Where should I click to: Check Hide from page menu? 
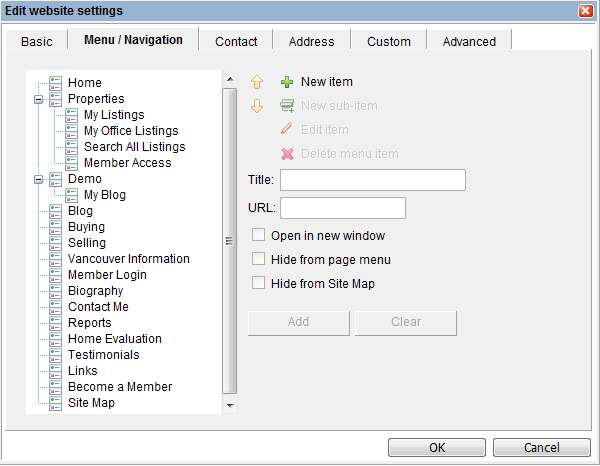pos(258,259)
